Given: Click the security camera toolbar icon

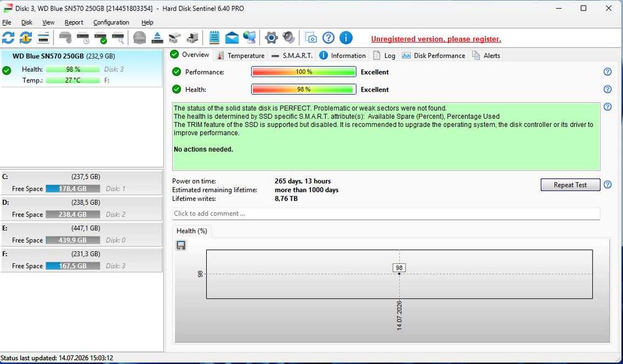Looking at the screenshot, I should [x=175, y=38].
